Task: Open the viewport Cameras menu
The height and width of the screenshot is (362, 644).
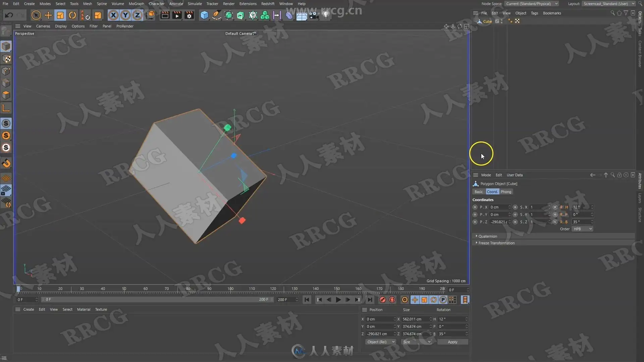Action: pyautogui.click(x=43, y=26)
